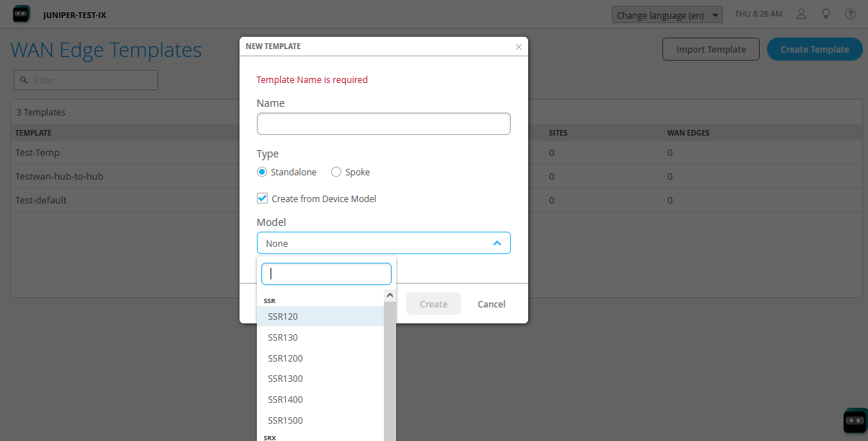Select the Spoke template type
868x441 pixels.
336,173
